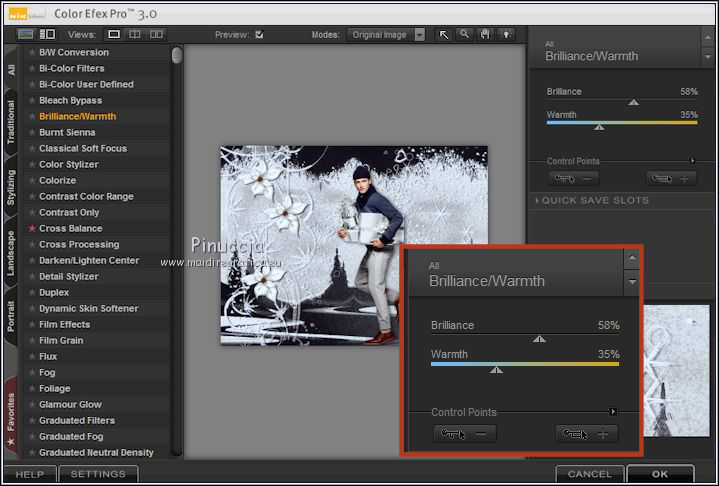Screen dimensions: 719x486
Task: Switch to side-by-side preview view
Action: click(x=157, y=34)
